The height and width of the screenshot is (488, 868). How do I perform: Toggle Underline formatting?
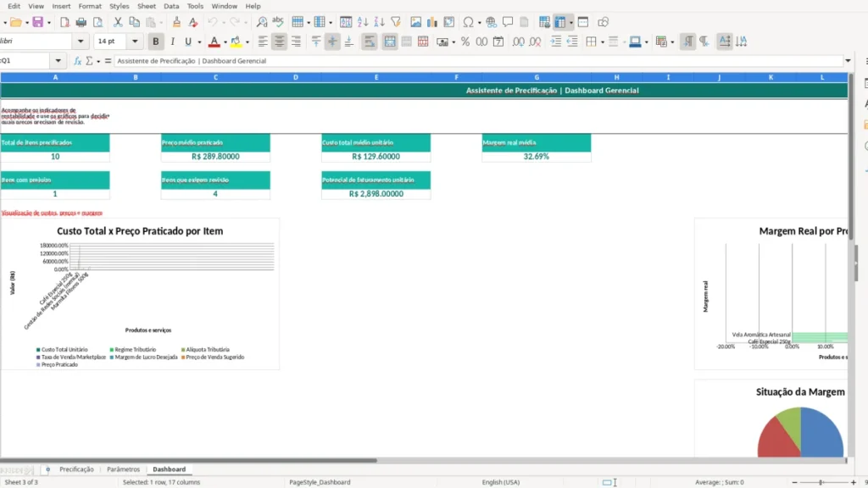(188, 42)
